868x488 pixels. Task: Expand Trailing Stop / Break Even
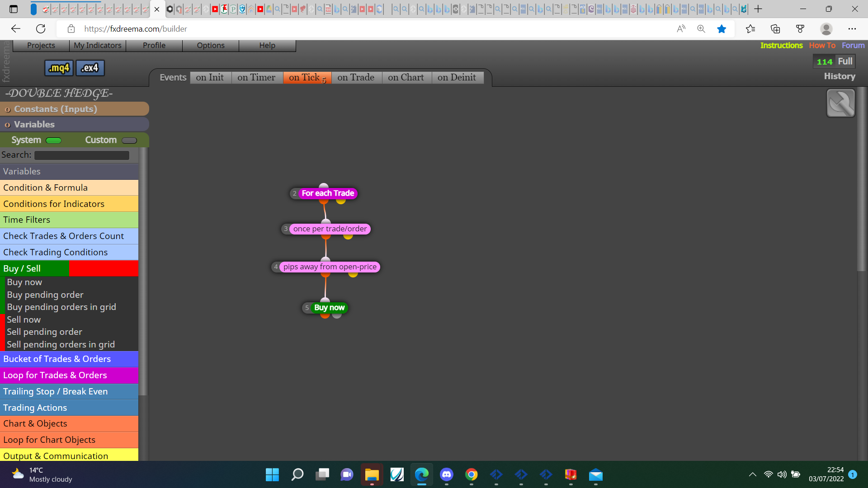click(x=69, y=391)
